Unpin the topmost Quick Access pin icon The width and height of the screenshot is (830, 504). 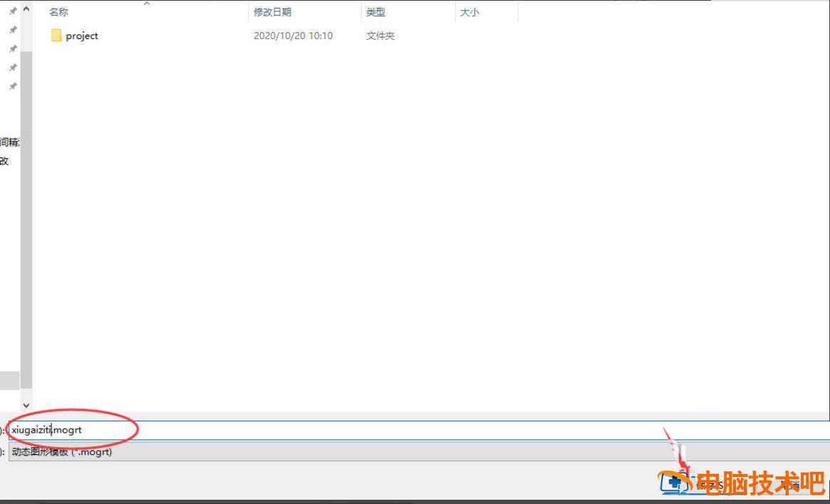12,10
